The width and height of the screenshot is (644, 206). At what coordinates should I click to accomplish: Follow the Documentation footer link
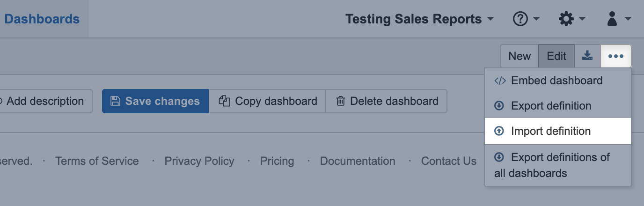pos(358,161)
